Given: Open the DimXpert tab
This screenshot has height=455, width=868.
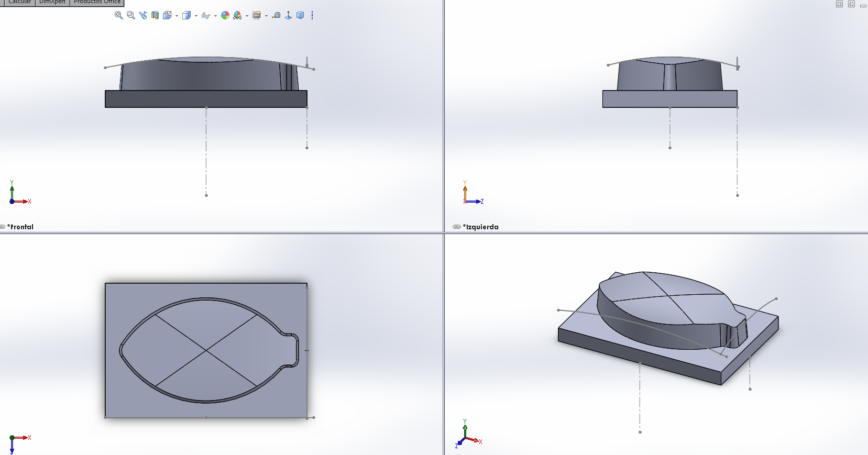Looking at the screenshot, I should 52,2.
